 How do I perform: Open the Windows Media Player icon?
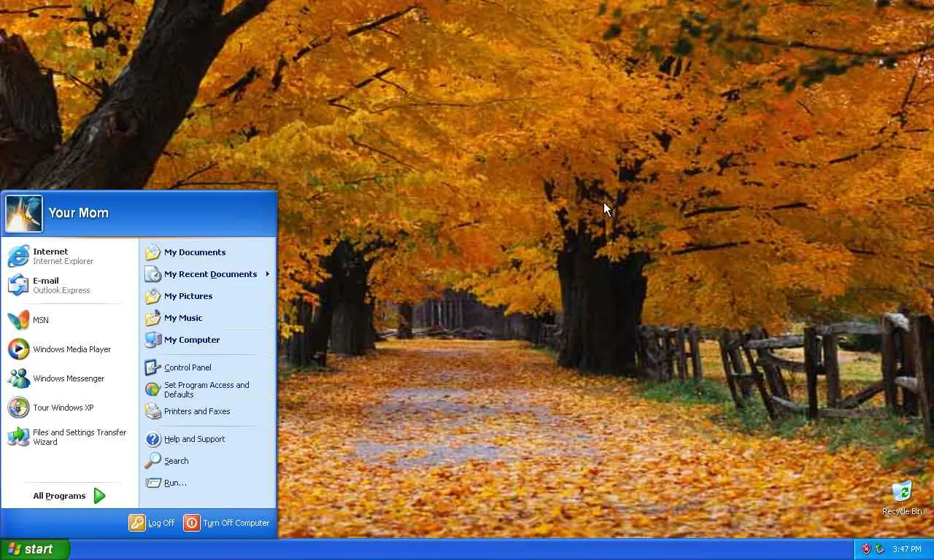point(18,349)
